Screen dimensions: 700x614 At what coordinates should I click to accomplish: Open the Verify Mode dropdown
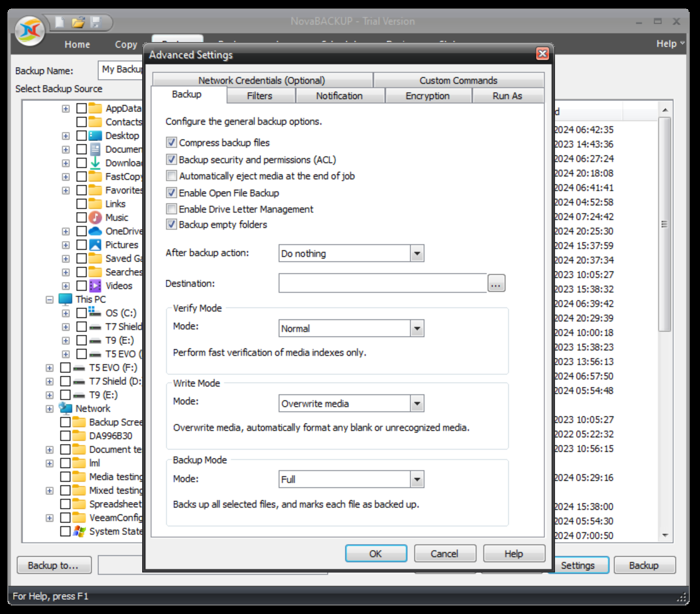point(417,328)
